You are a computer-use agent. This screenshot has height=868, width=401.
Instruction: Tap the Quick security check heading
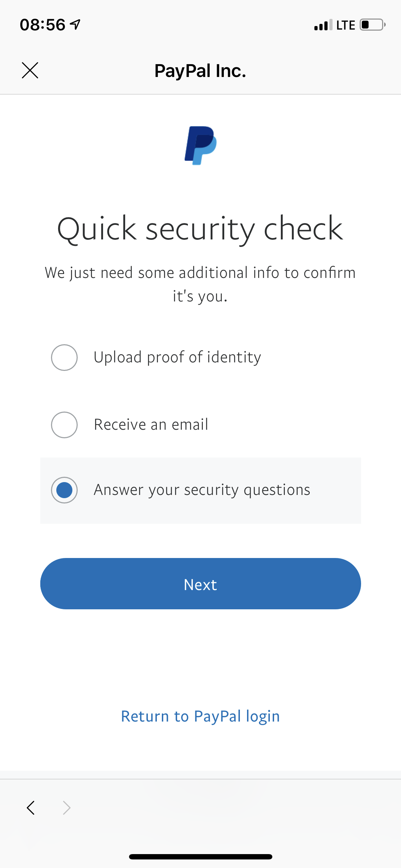[x=200, y=229]
